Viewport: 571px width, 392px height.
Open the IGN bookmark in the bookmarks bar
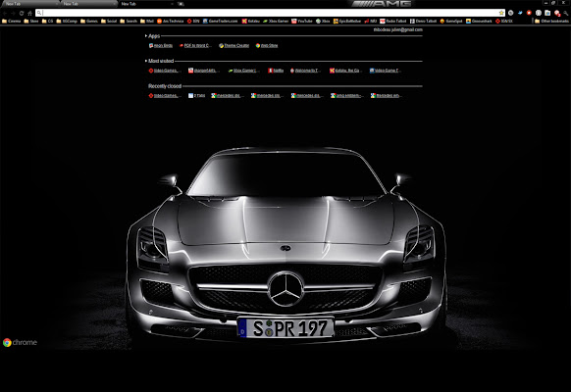coord(193,22)
